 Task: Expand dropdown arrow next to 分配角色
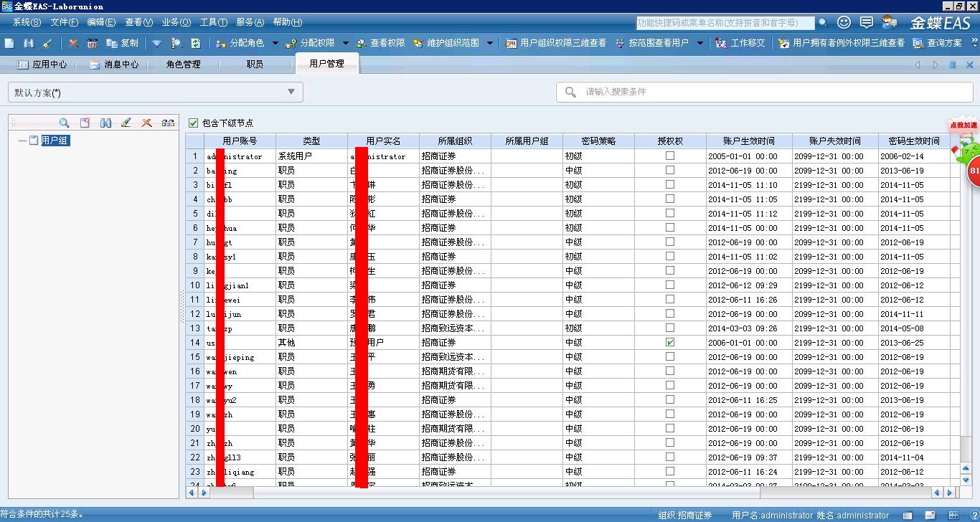(x=275, y=43)
